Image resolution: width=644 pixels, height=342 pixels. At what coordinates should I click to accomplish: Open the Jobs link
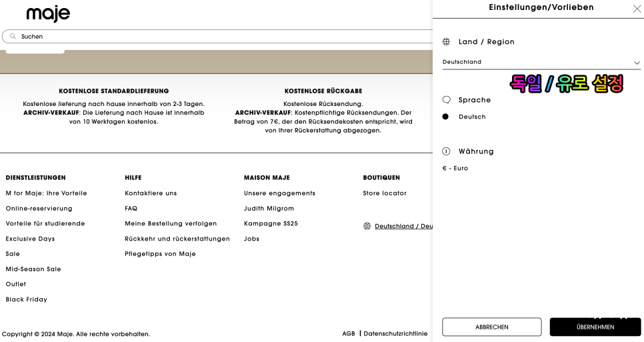(x=251, y=239)
